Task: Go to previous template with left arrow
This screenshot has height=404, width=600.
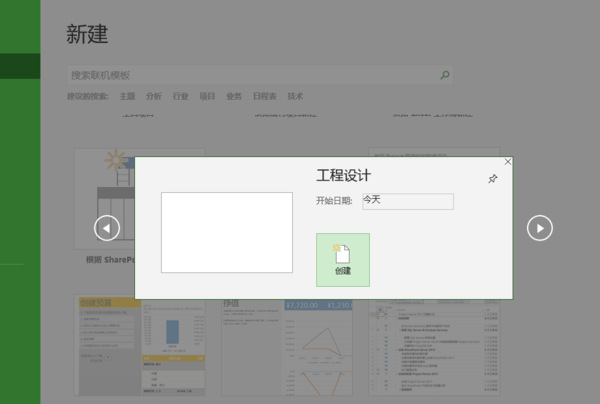Action: (x=107, y=228)
